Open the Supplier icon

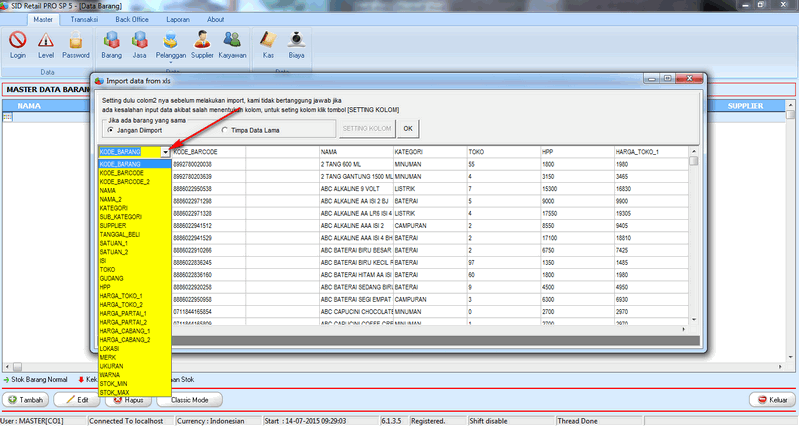[202, 41]
